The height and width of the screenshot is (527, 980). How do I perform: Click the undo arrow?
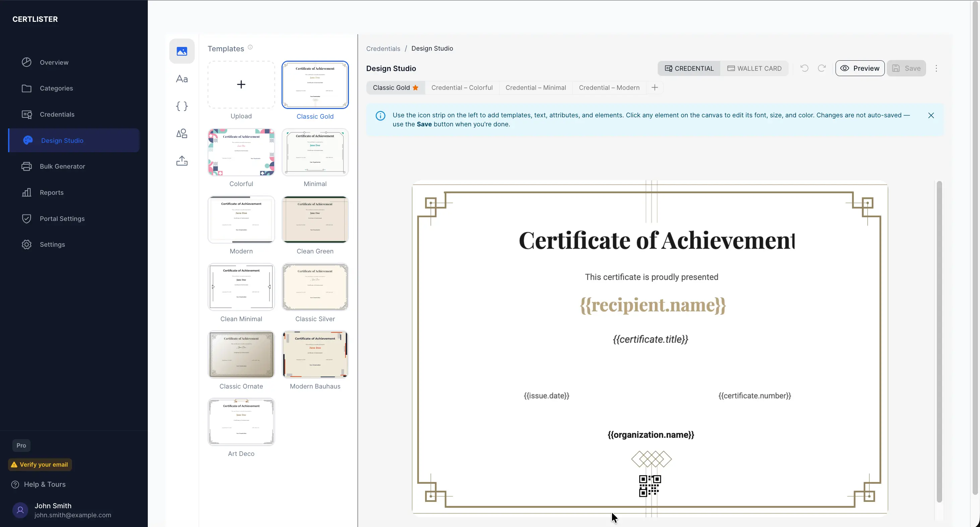pyautogui.click(x=804, y=68)
